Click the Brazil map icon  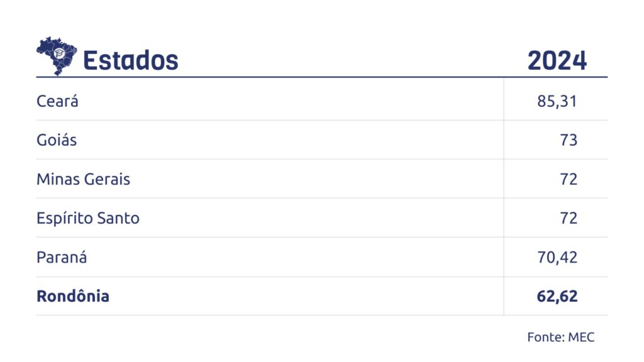[56, 56]
